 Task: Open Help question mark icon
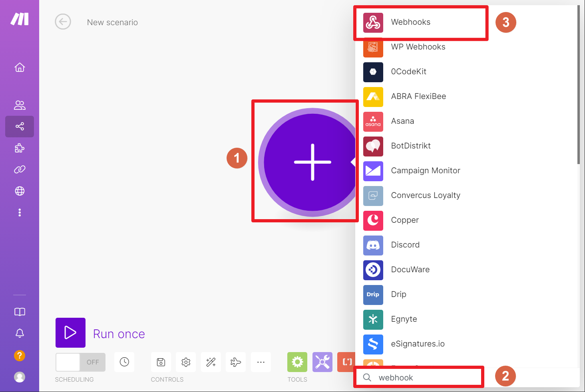pos(20,355)
